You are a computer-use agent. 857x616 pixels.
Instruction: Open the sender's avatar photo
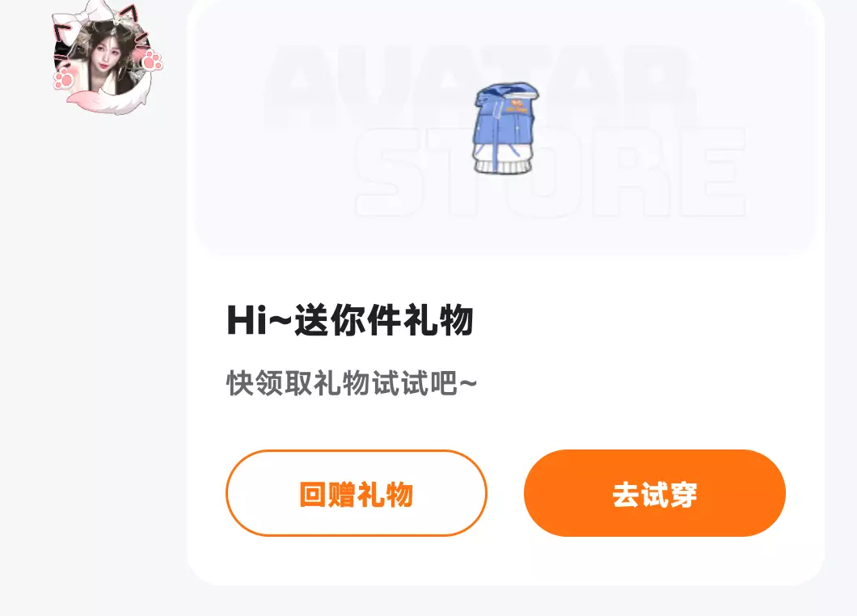(102, 59)
